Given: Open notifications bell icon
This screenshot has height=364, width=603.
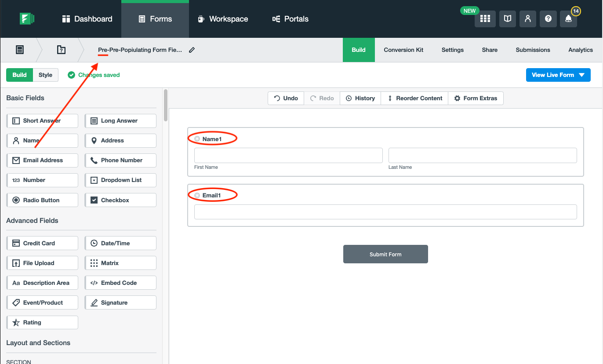Looking at the screenshot, I should [x=568, y=19].
